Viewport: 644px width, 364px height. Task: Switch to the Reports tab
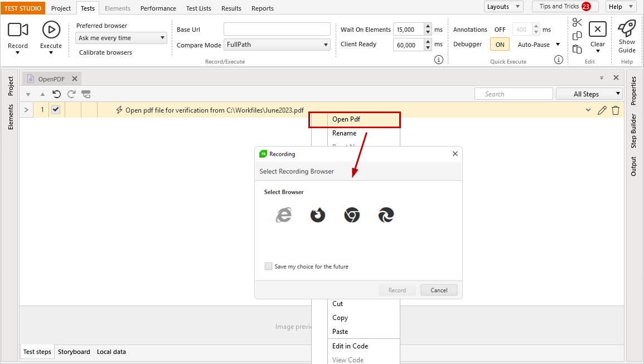pyautogui.click(x=263, y=8)
